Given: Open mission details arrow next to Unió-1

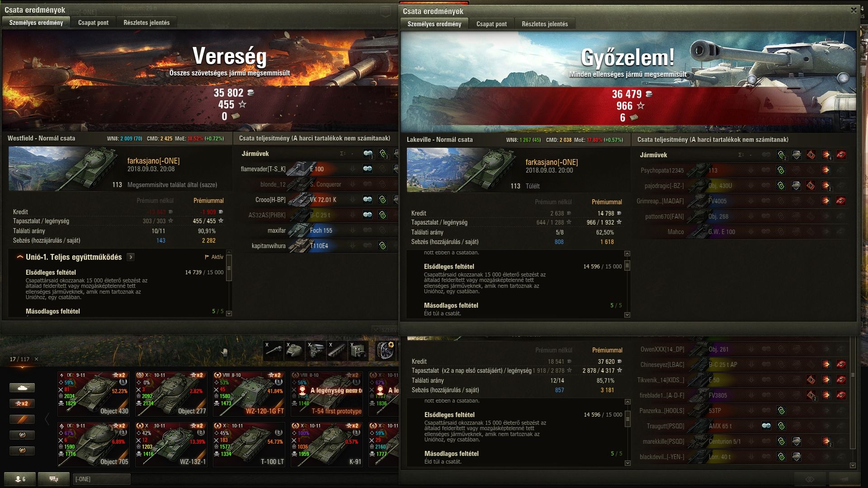Looking at the screenshot, I should tap(131, 257).
